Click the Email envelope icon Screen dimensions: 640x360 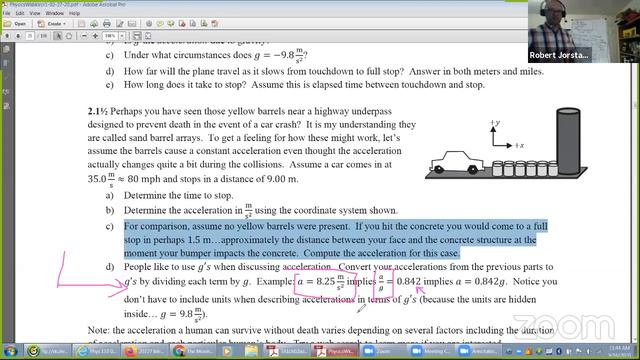coord(132,24)
